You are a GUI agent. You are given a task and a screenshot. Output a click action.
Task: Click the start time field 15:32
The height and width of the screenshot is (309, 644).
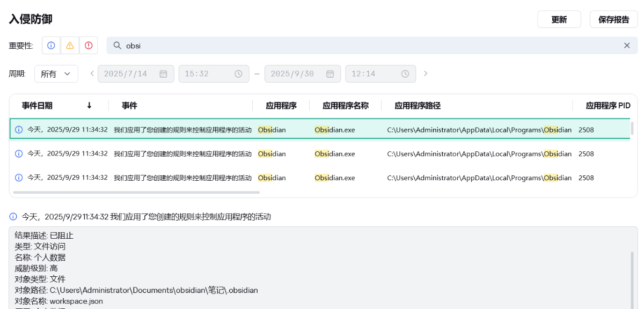pos(214,73)
